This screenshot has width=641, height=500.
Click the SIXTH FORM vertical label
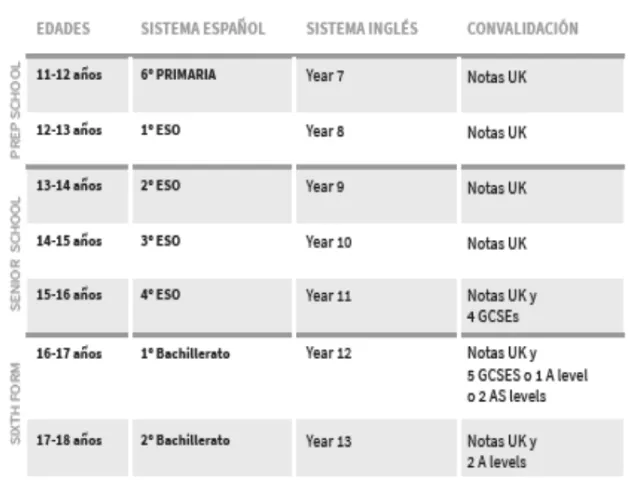14,413
